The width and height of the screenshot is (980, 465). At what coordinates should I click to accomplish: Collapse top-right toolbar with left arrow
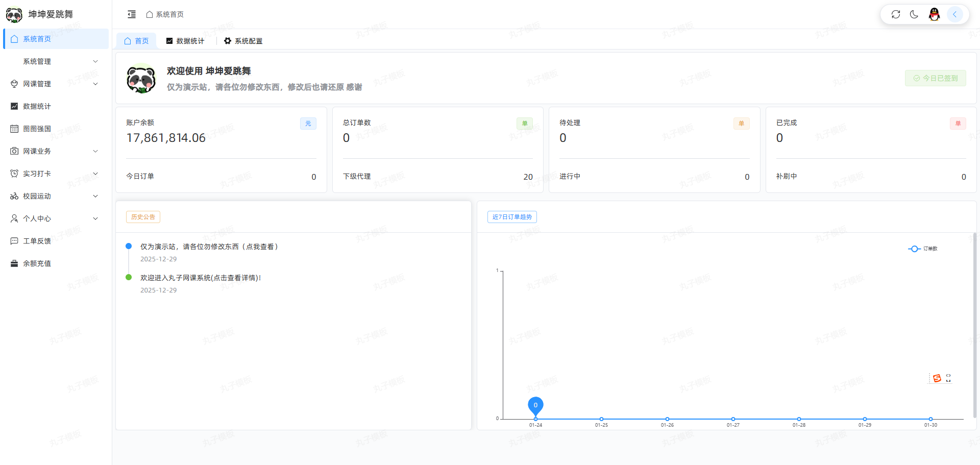click(x=954, y=14)
